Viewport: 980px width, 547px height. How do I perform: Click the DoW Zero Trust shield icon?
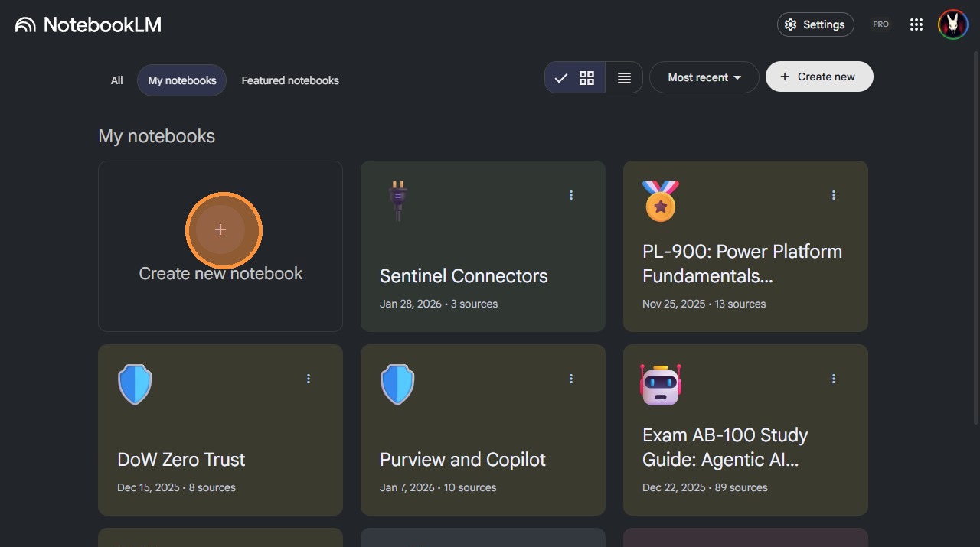(135, 384)
